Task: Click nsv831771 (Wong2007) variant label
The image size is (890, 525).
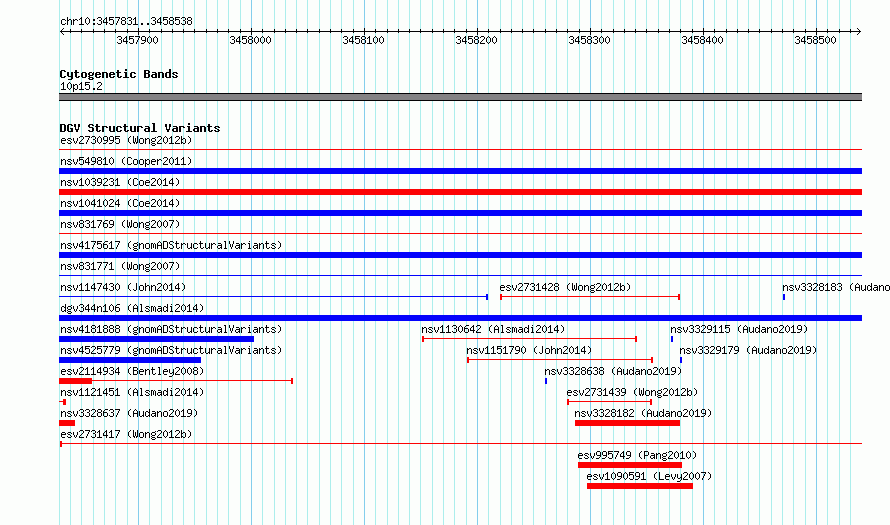Action: click(120, 266)
